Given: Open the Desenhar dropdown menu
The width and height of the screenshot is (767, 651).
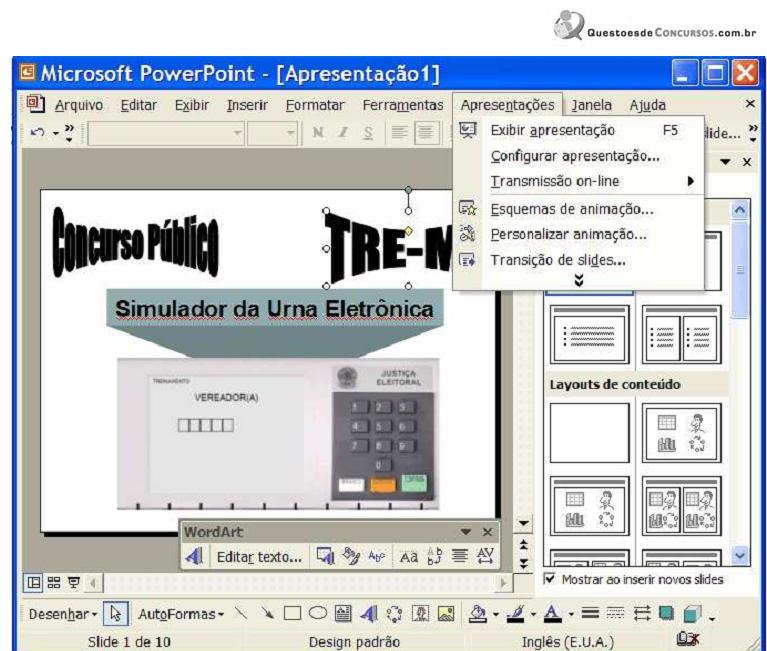Looking at the screenshot, I should (x=63, y=614).
